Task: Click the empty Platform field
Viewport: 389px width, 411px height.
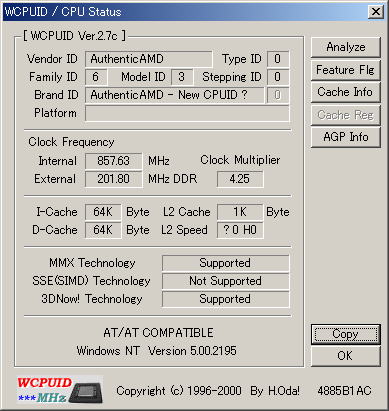Action: [x=187, y=113]
